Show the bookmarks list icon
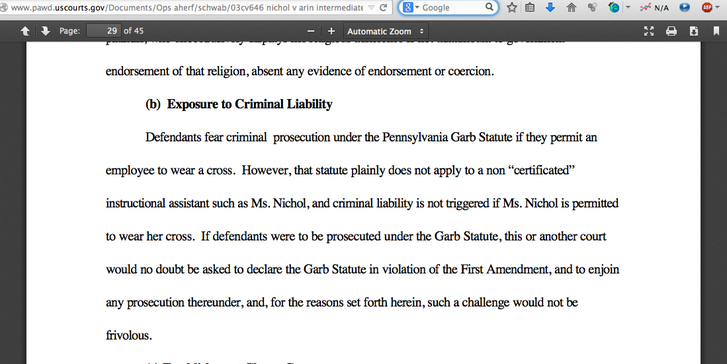This screenshot has width=727, height=364. pos(530,7)
